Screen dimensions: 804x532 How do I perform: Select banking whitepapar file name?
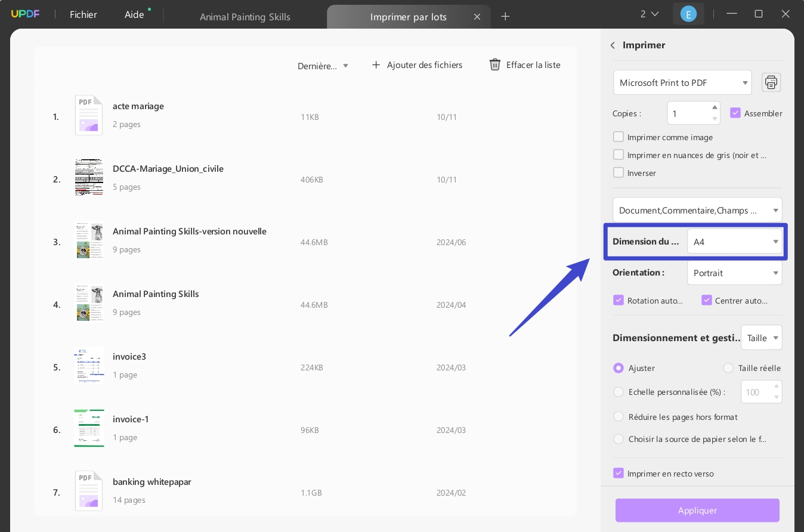tap(152, 482)
